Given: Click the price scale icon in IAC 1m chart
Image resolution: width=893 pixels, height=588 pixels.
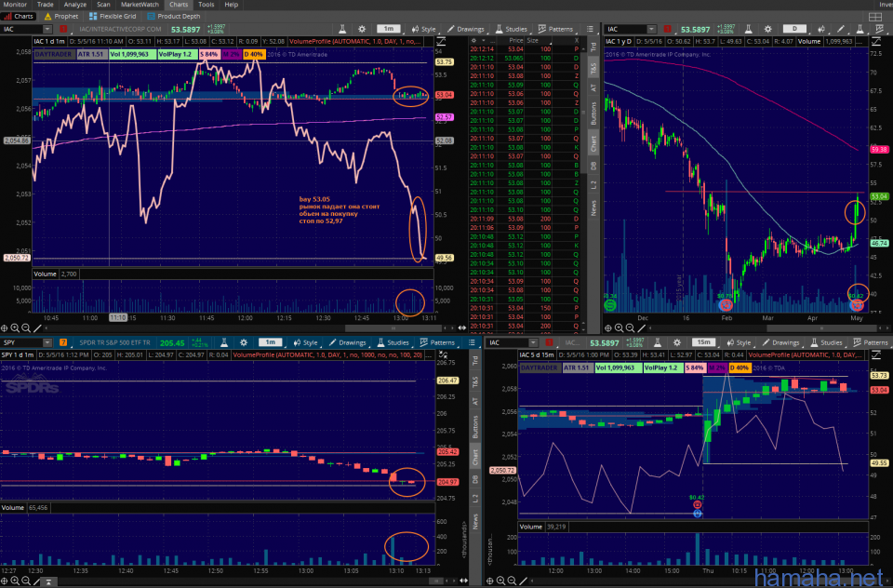Looking at the screenshot, I should [x=441, y=42].
